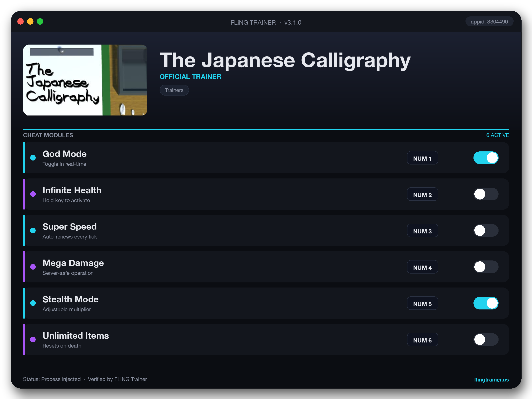Click the CHEAT MODULES section header
532x399 pixels.
pyautogui.click(x=48, y=135)
